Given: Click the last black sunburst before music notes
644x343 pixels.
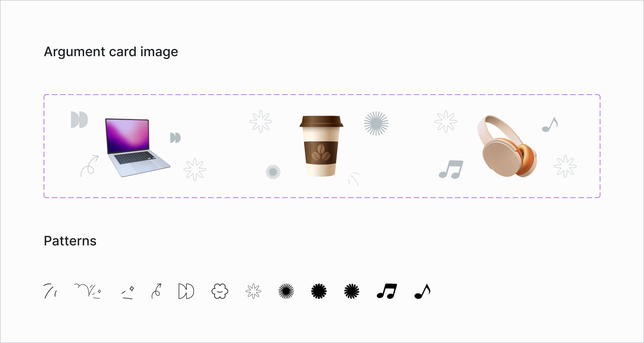Looking at the screenshot, I should (352, 291).
